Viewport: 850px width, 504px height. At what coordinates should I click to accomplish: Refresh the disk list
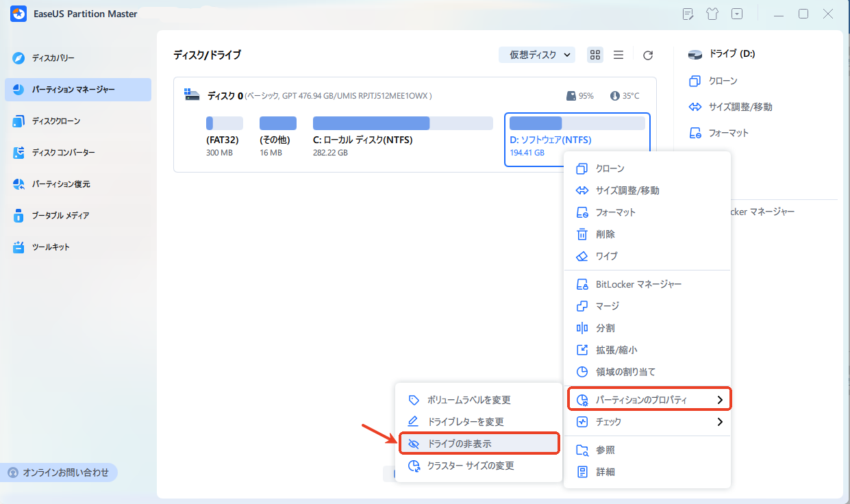coord(647,55)
